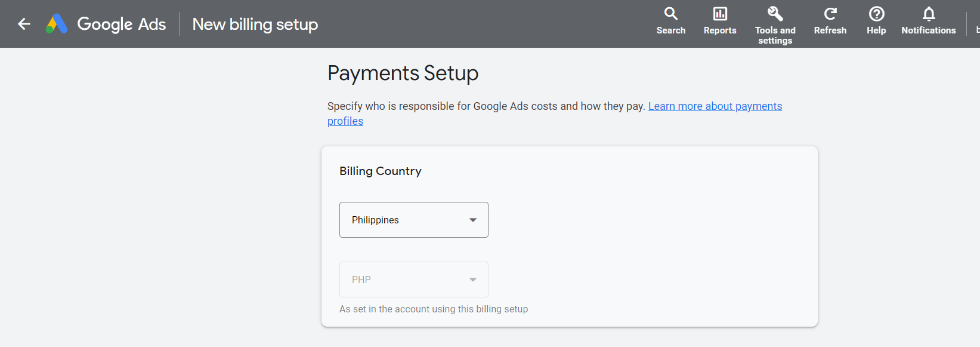
Task: Open Notifications bell icon
Action: (x=929, y=13)
